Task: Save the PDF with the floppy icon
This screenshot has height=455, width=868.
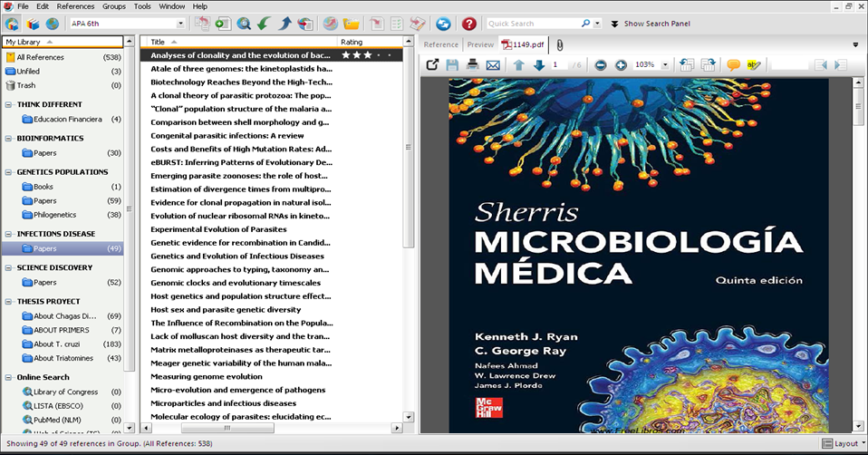Action: (x=452, y=64)
